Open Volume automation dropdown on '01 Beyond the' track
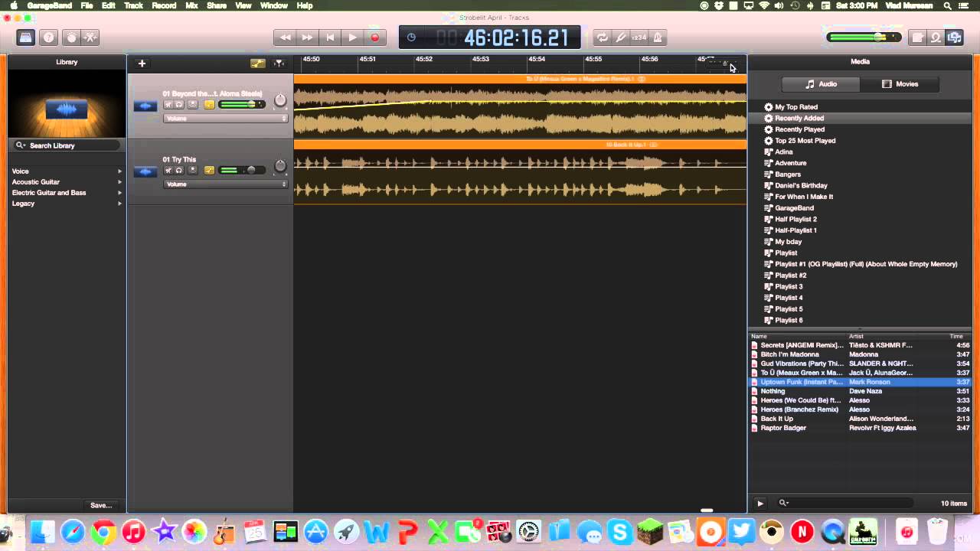Image resolution: width=980 pixels, height=551 pixels. point(225,119)
